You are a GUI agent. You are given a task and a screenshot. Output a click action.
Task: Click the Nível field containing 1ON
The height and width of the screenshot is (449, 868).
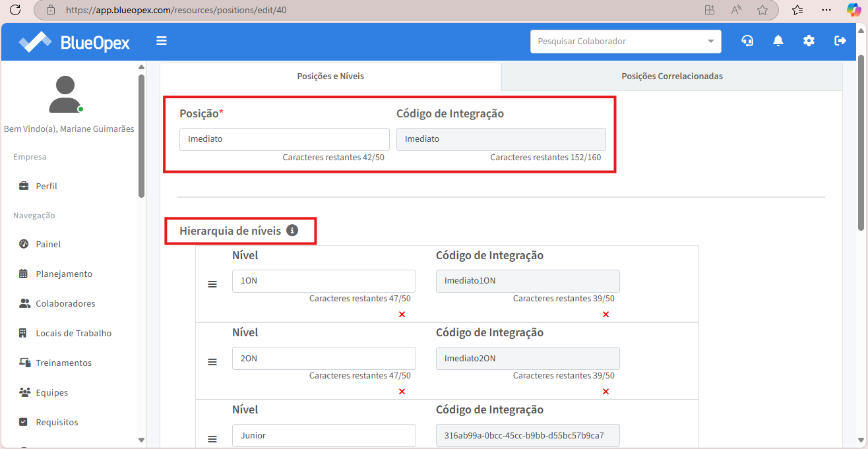click(x=324, y=281)
